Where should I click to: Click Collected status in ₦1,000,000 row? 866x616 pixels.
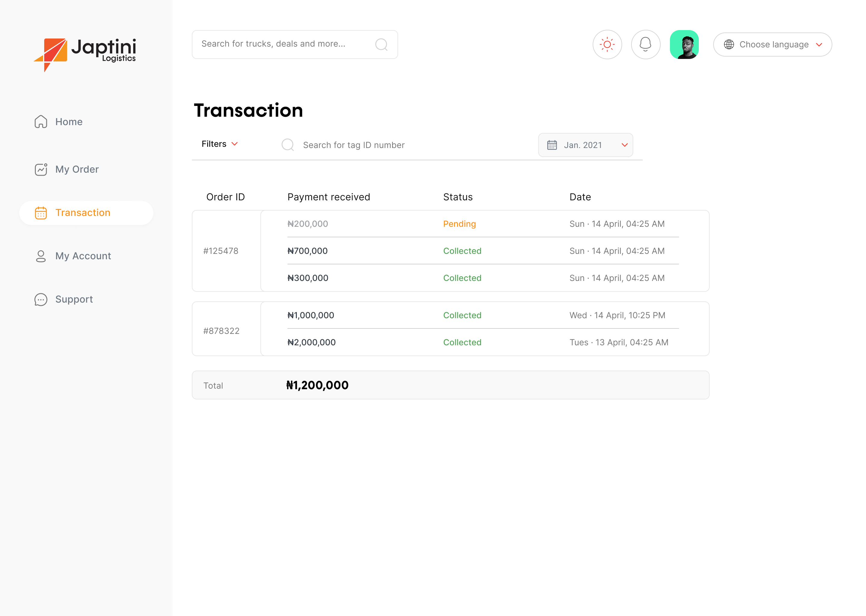462,315
